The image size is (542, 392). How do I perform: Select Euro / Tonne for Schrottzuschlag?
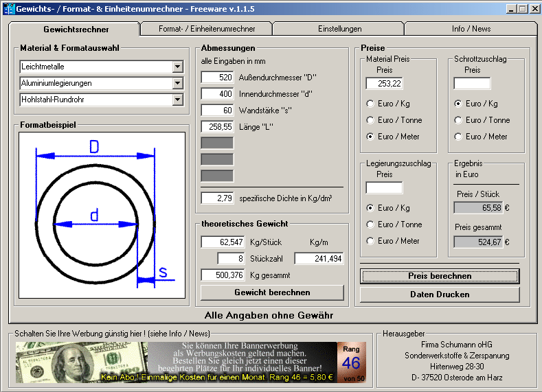(459, 120)
